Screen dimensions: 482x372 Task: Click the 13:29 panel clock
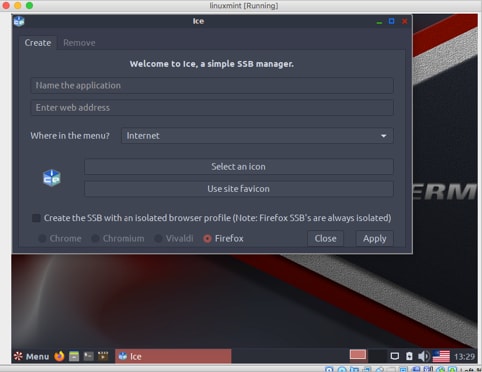click(464, 357)
